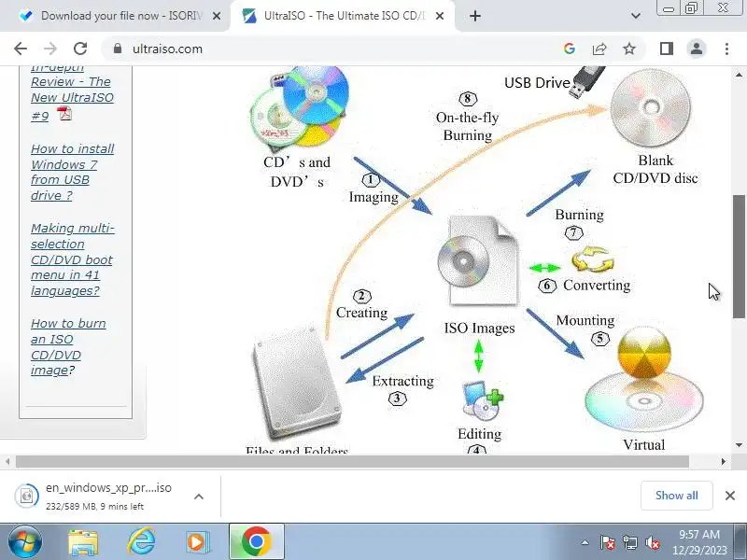747x560 pixels.
Task: Click the horizontal scrollbar thumb
Action: point(352,461)
